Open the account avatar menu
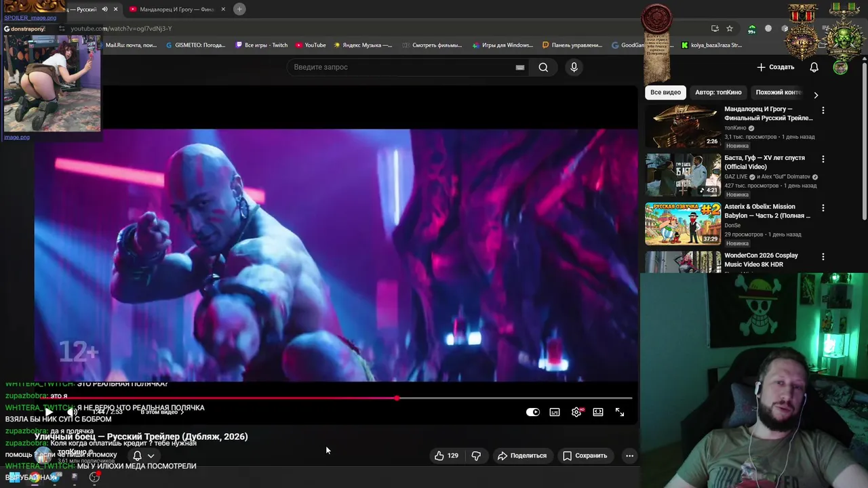Image resolution: width=868 pixels, height=488 pixels. click(841, 67)
